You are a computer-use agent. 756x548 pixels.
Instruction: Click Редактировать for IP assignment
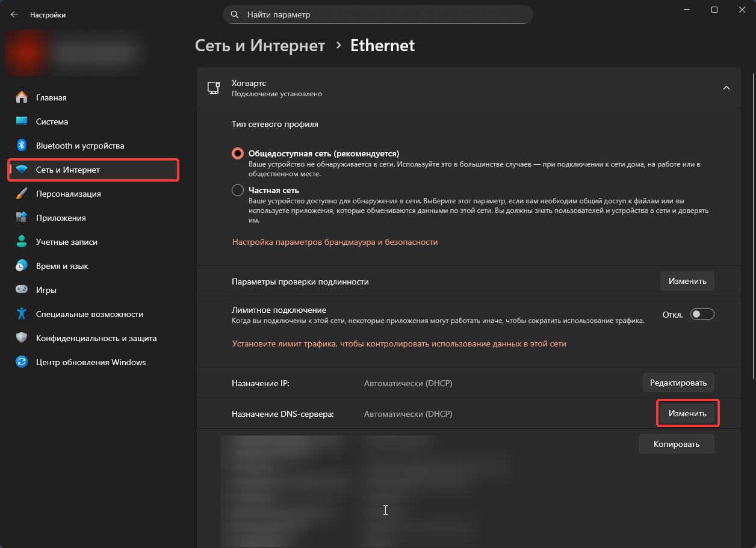coord(678,382)
